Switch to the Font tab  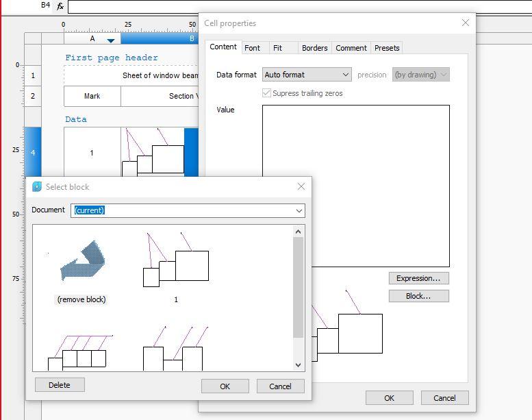(252, 48)
